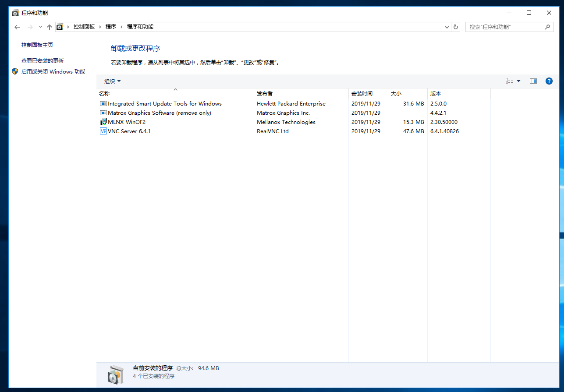Open 启用或关闭 Windows 功能 link

[53, 72]
